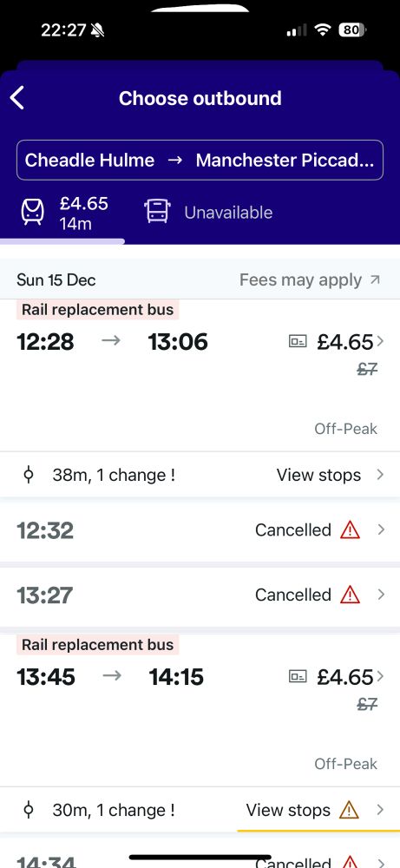This screenshot has width=400, height=868.
Task: Open View stops chevron for 12:28 journey
Action: (x=381, y=475)
